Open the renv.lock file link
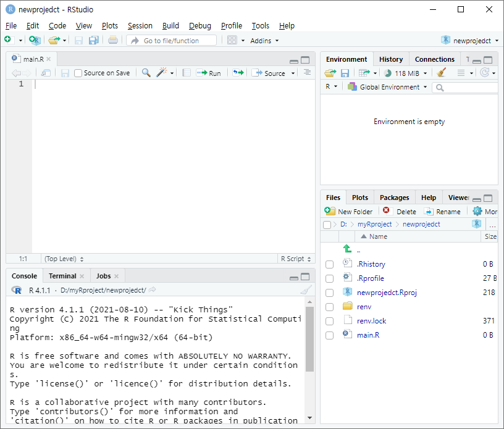Viewport: 504px width, 429px height. 371,321
